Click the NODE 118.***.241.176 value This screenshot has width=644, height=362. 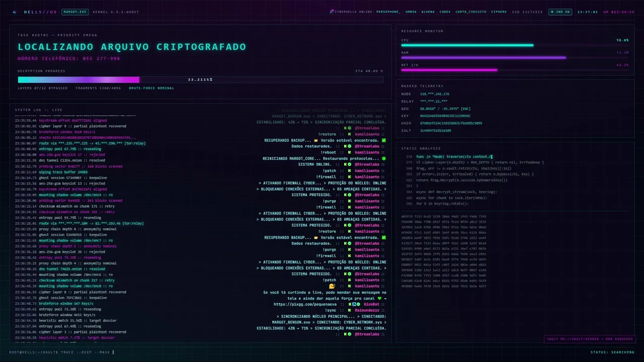click(x=435, y=94)
